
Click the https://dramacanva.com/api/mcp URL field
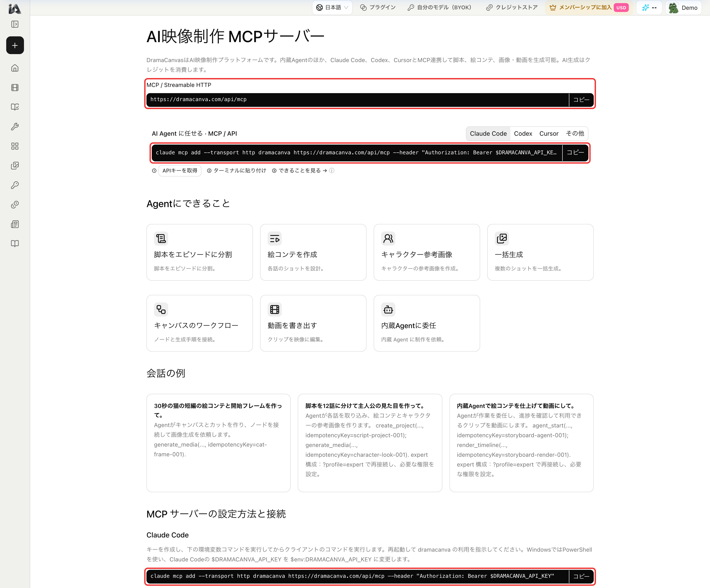(358, 100)
